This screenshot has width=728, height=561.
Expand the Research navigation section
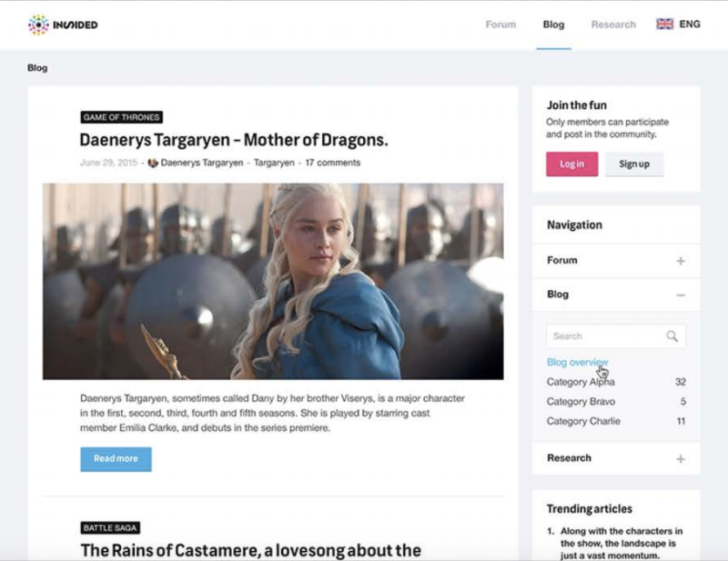click(x=680, y=459)
